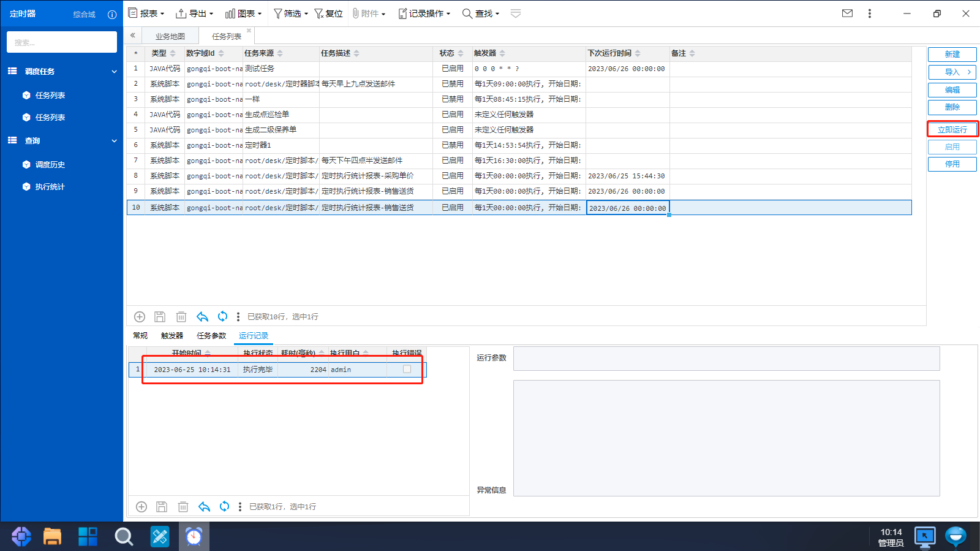This screenshot has width=980, height=551.
Task: Sort by the 任务来源 column sort icon
Action: 280,54
